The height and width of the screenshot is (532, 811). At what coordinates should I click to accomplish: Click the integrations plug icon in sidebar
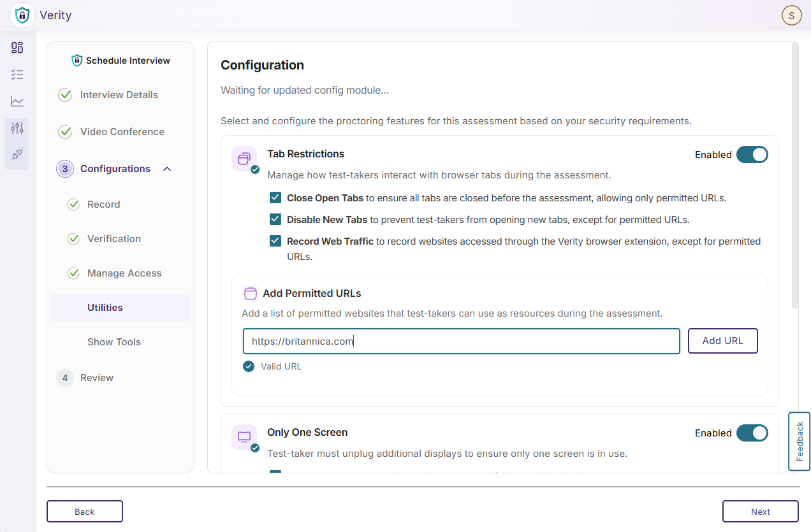coord(17,153)
